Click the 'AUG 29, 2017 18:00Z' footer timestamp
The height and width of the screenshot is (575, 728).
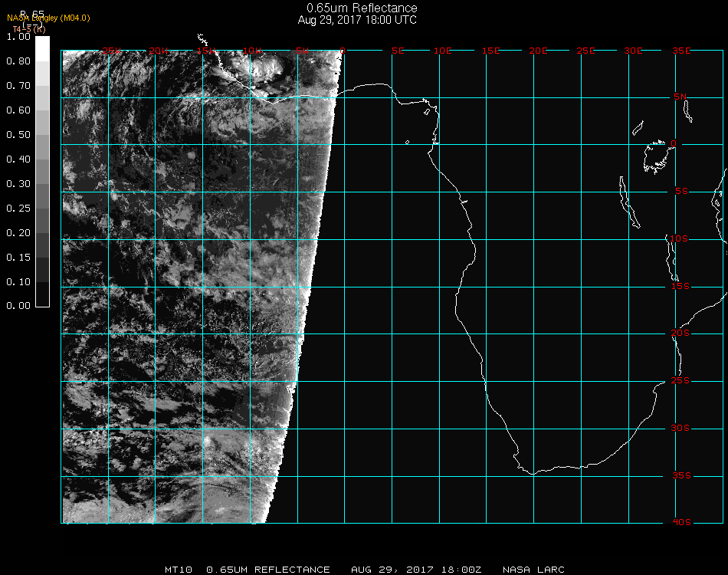click(416, 570)
